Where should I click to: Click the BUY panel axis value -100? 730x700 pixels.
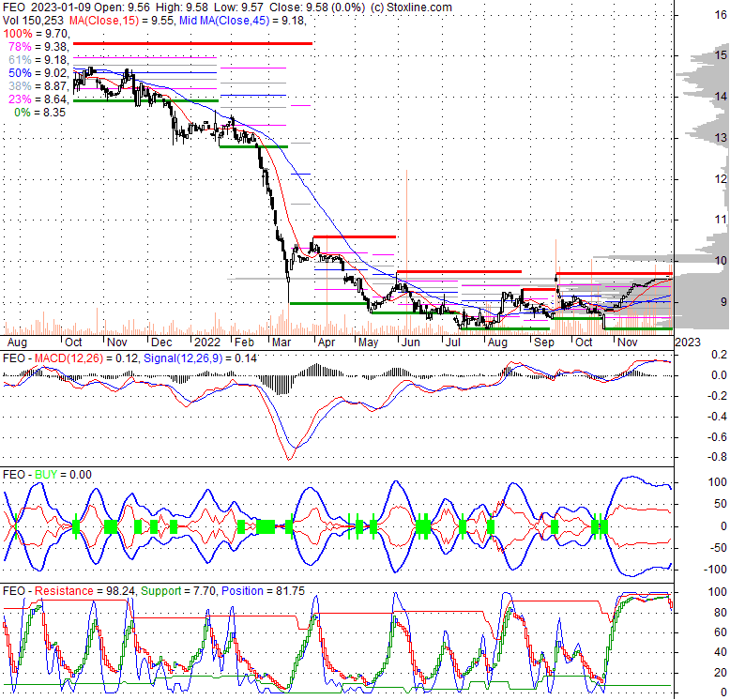(x=717, y=570)
